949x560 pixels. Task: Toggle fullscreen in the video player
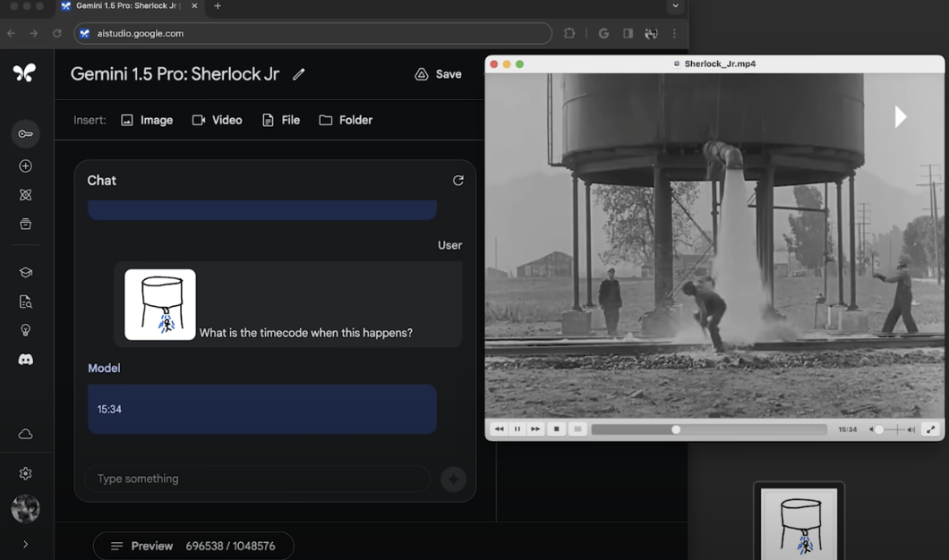pyautogui.click(x=930, y=429)
